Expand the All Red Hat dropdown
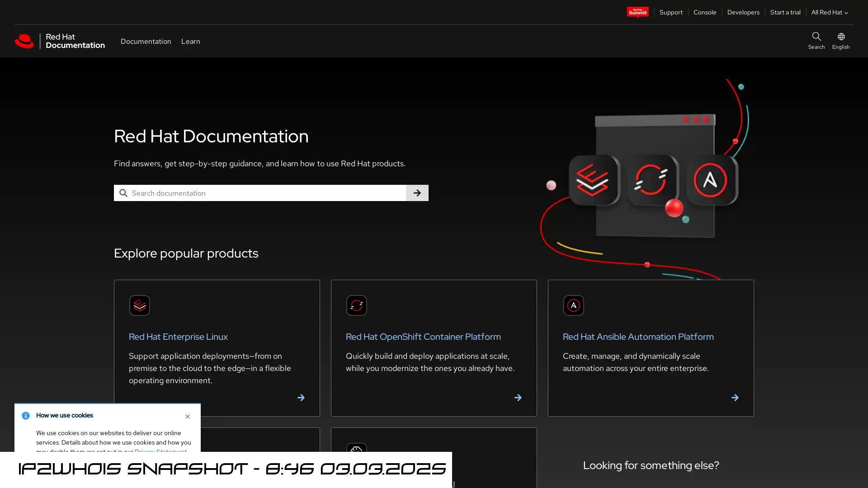Screen dimensions: 868x488 pos(829,12)
